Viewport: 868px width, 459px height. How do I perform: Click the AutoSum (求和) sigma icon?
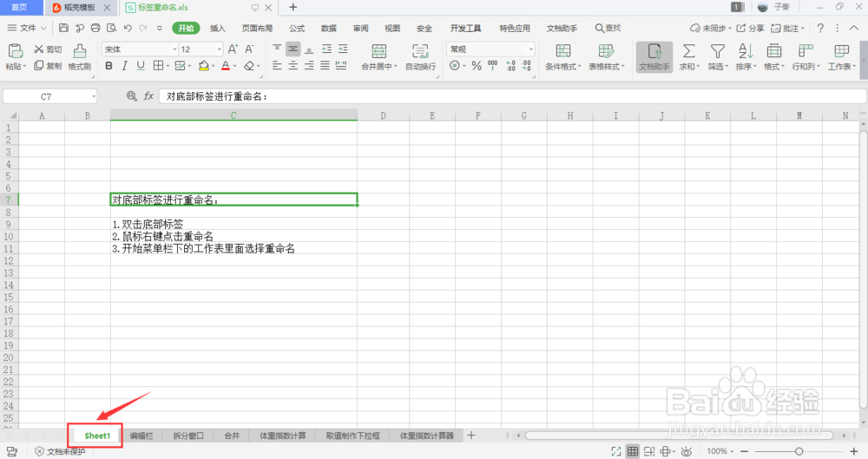pos(688,51)
